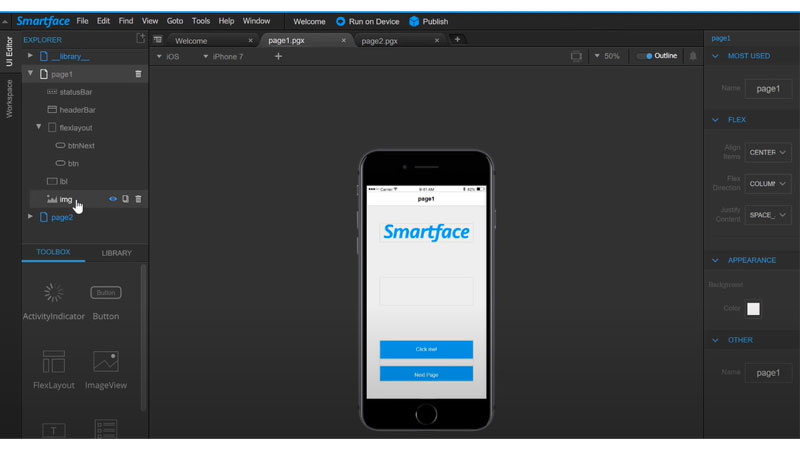
Task: Collapse the FLEX section
Action: [x=715, y=120]
